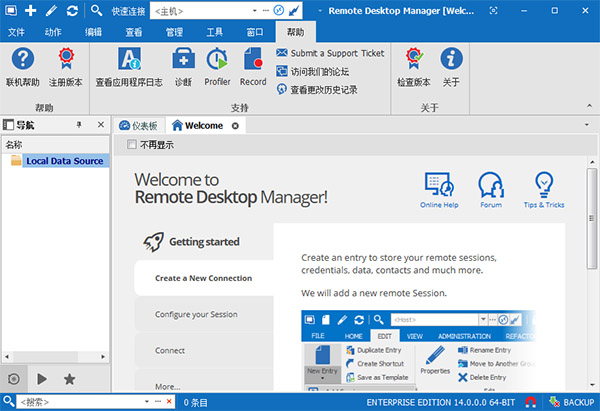
Task: Open the search field dropdown arrow
Action: coord(147,402)
